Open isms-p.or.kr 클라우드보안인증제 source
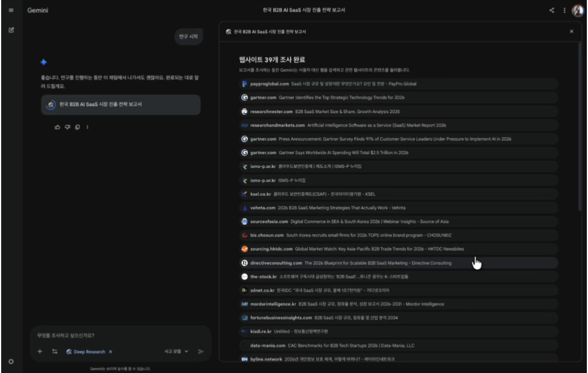This screenshot has width=588, height=373. [x=399, y=166]
